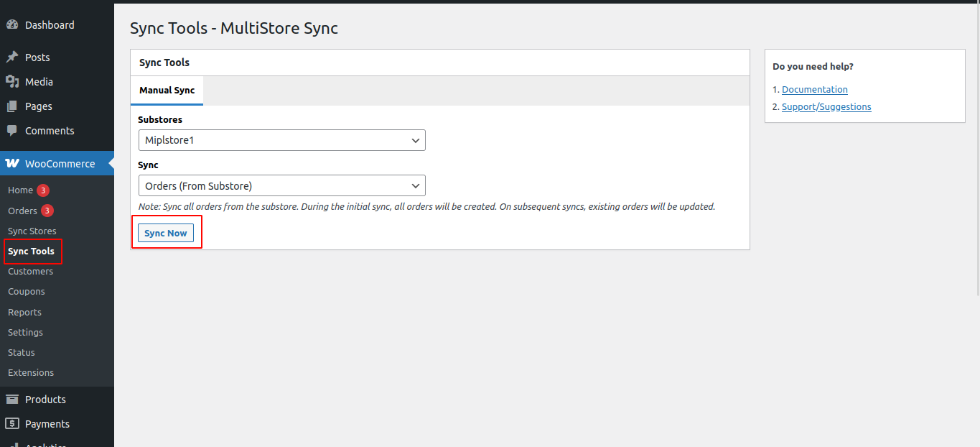Click the WooCommerce logo icon
The image size is (980, 447).
pos(12,164)
